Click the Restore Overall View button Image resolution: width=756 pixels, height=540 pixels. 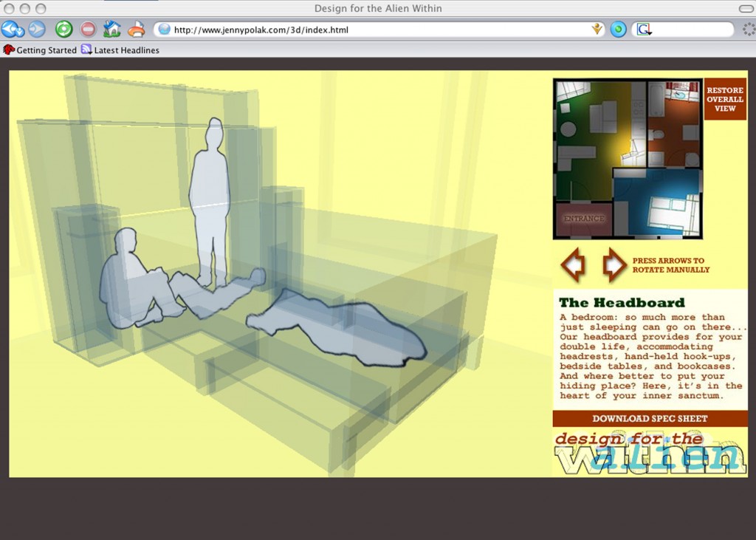(x=724, y=100)
